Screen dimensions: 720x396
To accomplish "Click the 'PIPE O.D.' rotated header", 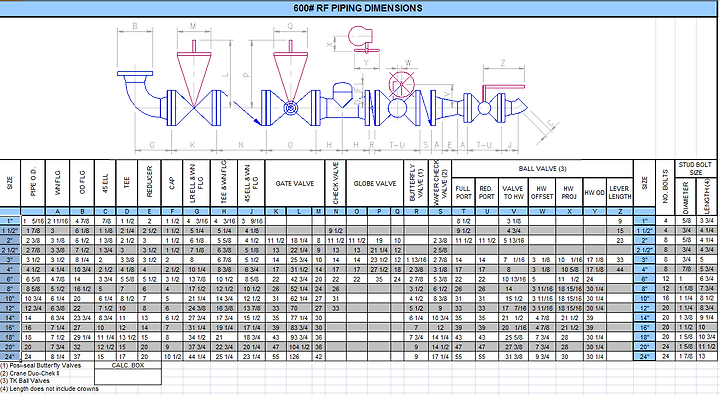I will (33, 183).
